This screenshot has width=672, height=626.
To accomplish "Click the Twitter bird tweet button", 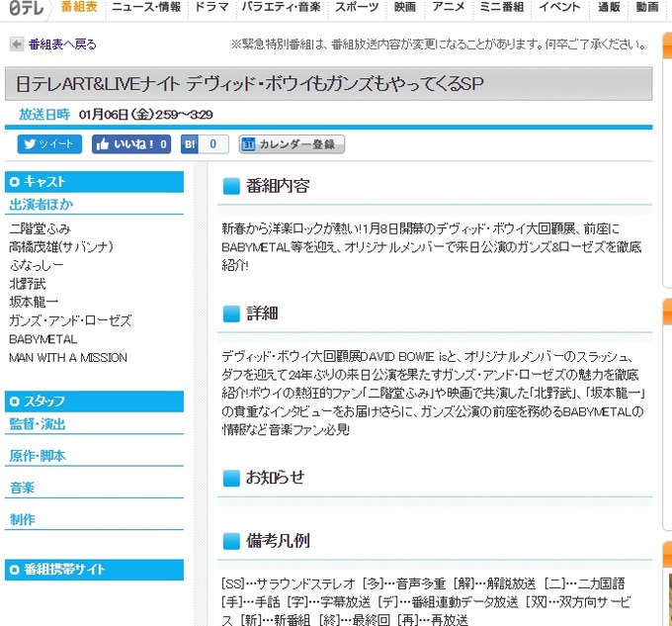I will tap(49, 144).
